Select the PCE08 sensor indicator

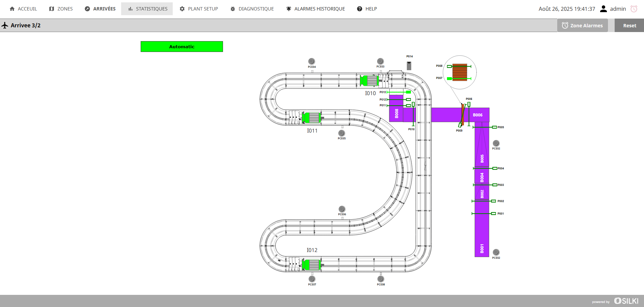(381, 279)
